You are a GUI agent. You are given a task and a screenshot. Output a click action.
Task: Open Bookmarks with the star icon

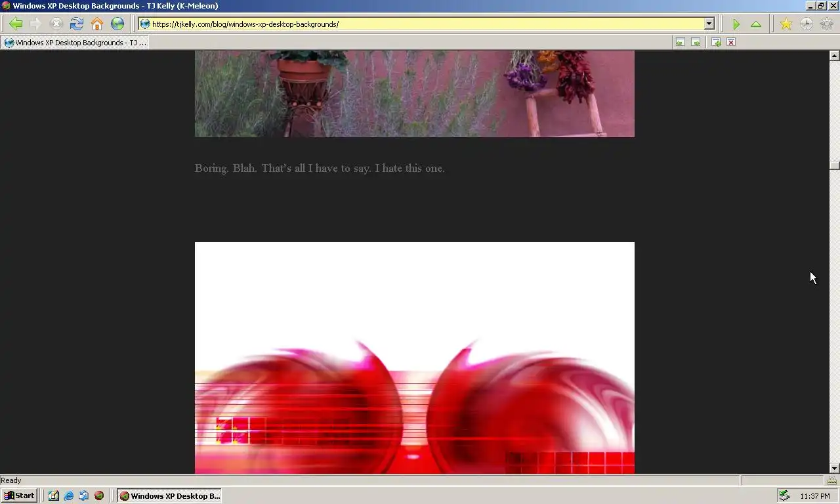(x=786, y=24)
